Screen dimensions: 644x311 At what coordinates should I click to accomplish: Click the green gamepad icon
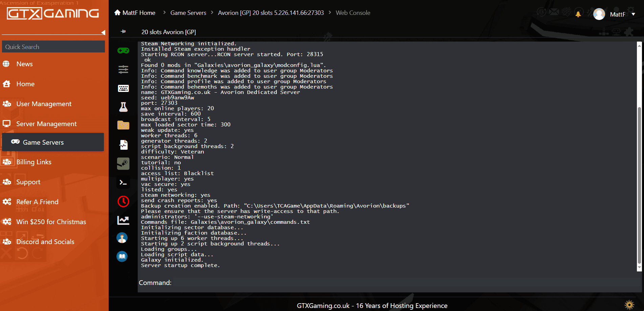tap(123, 51)
